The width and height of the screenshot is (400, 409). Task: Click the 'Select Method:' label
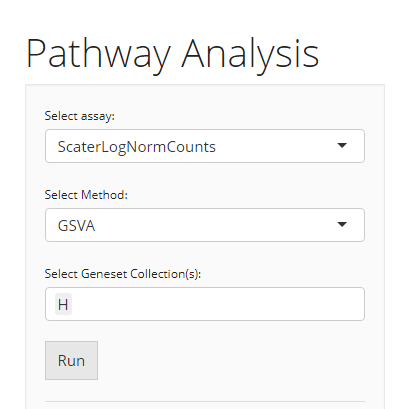coord(86,195)
